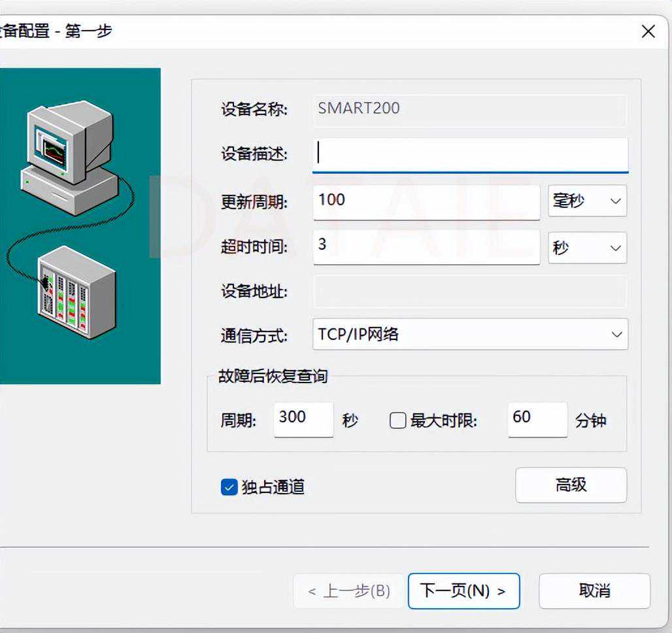
Task: Click the 取消 cancel button
Action: coord(594,591)
